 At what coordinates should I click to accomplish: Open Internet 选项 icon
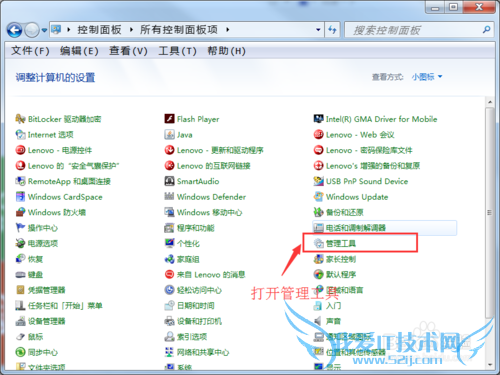coord(20,135)
